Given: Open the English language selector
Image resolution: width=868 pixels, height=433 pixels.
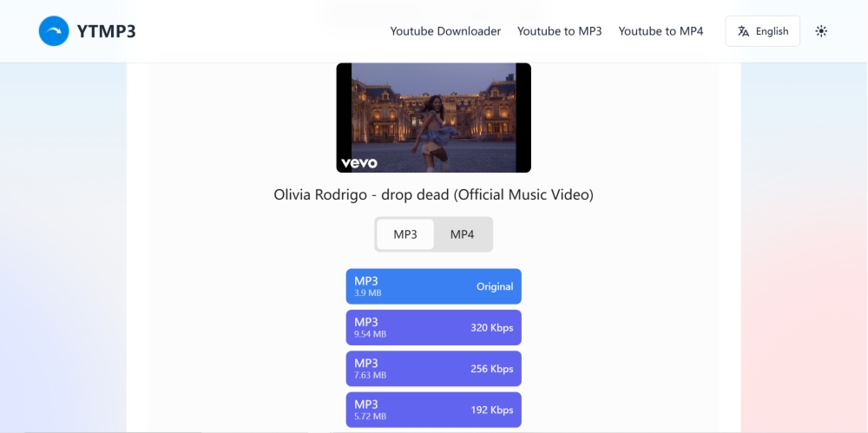Looking at the screenshot, I should 762,31.
